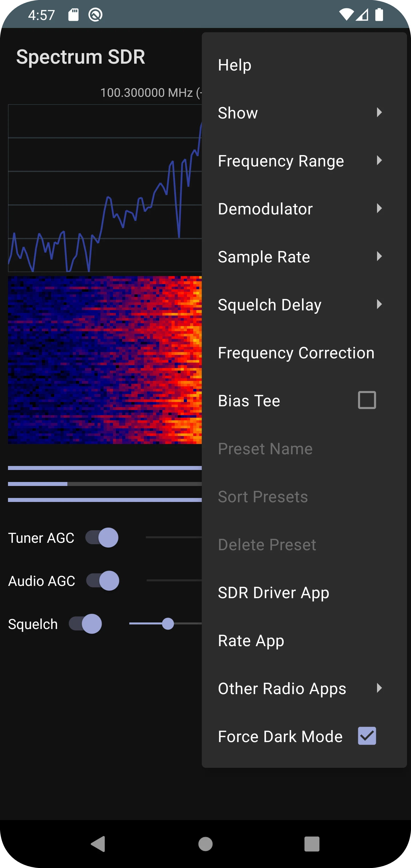Image resolution: width=411 pixels, height=868 pixels.
Task: Click the Audio AGC gain slider track
Action: pos(174,580)
